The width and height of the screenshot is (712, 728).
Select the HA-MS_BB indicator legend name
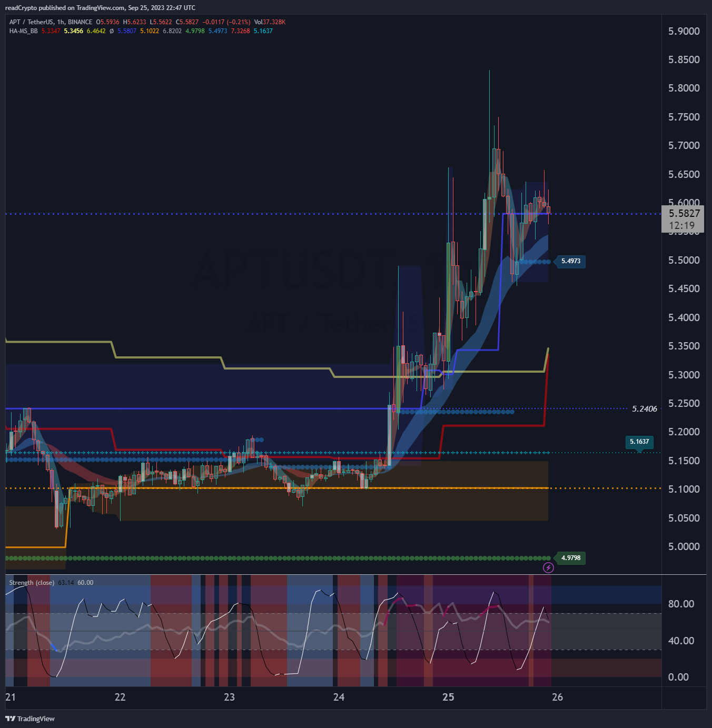[x=23, y=31]
